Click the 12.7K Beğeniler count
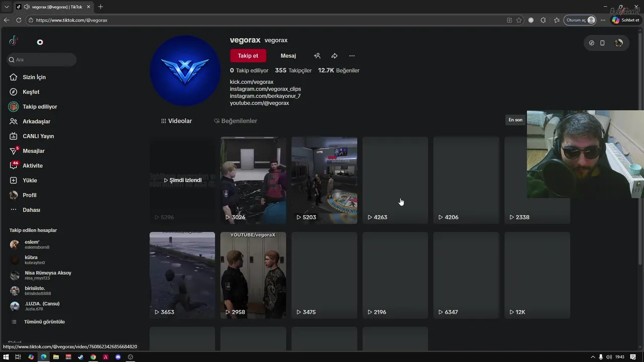The height and width of the screenshot is (362, 644). (x=339, y=70)
